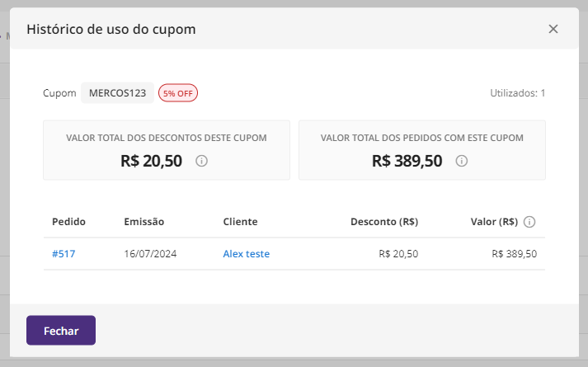The image size is (588, 367).
Task: Click the Cliente column header
Action: point(240,222)
